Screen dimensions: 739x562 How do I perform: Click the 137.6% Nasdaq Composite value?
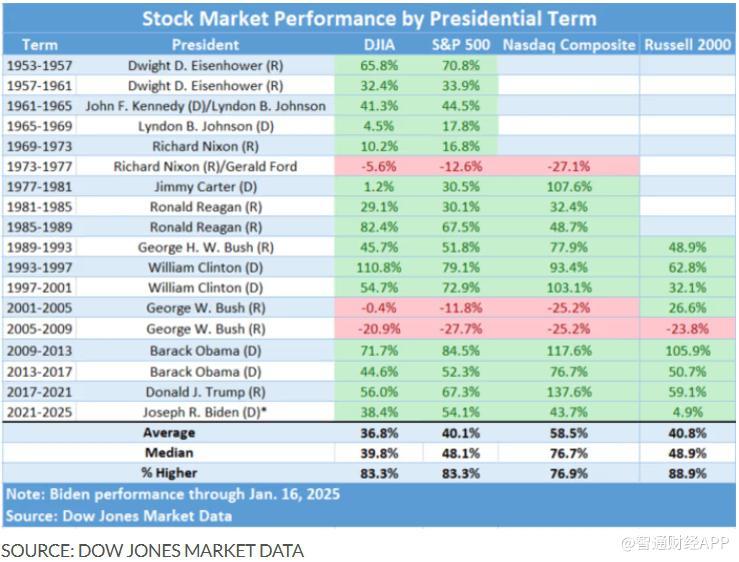(x=568, y=390)
